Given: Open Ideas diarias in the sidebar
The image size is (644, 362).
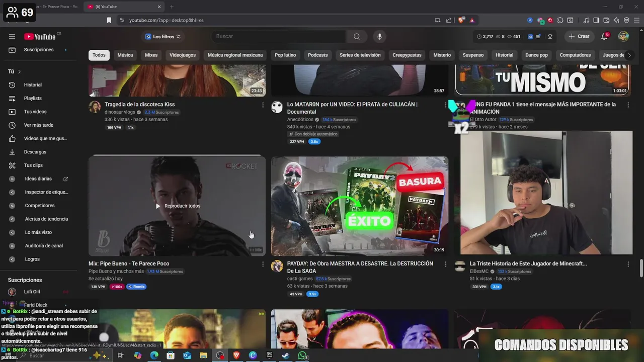Looking at the screenshot, I should 40,179.
